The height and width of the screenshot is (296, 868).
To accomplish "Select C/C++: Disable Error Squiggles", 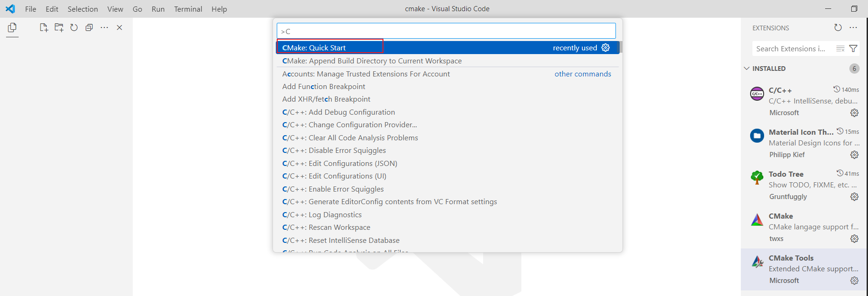I will click(x=448, y=150).
